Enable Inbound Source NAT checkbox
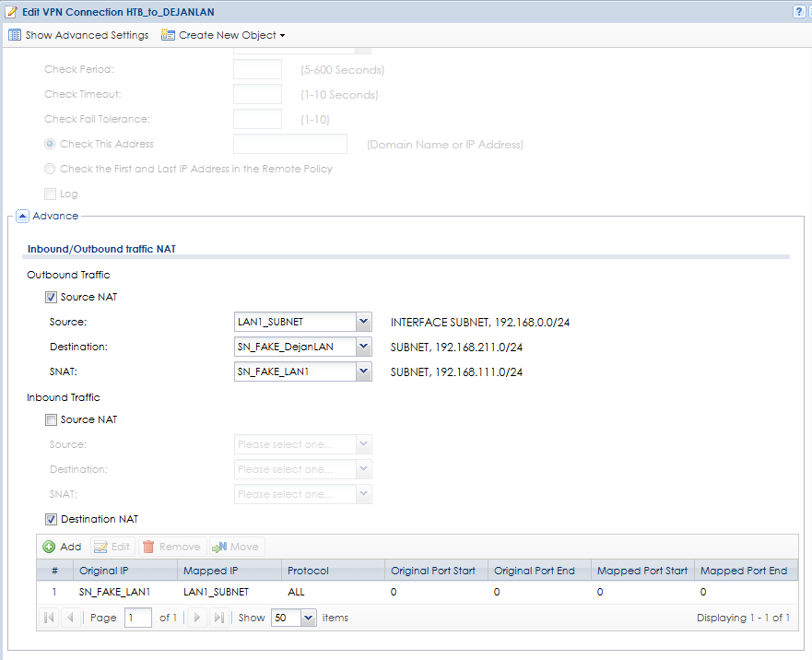Viewport: 812px width, 660px height. pos(51,419)
